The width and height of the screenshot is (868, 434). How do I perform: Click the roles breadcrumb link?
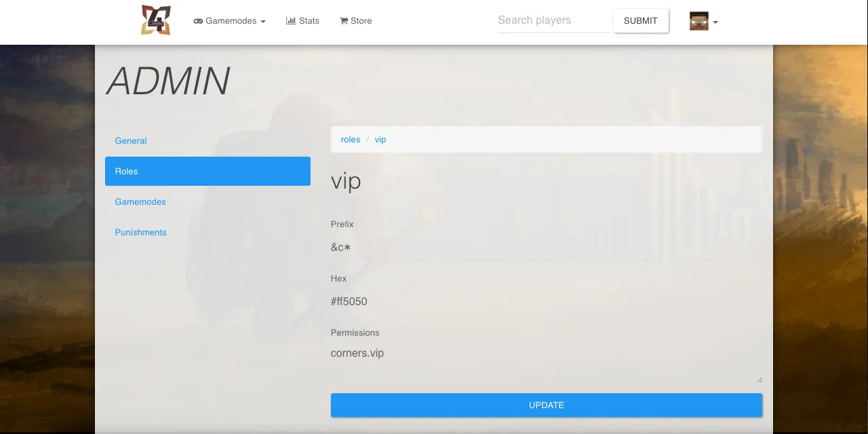[351, 140]
